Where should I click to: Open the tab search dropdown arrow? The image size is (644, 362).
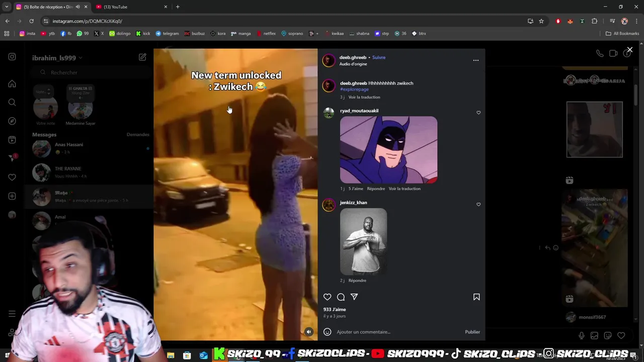7,7
